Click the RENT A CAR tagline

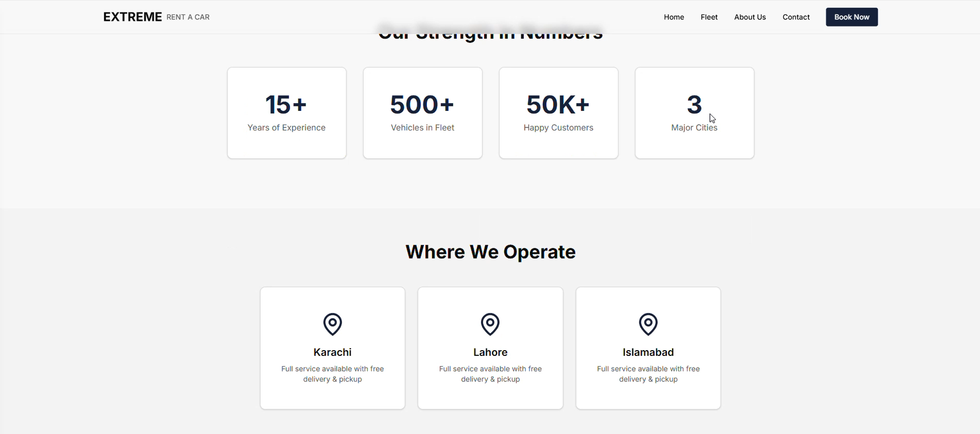188,17
